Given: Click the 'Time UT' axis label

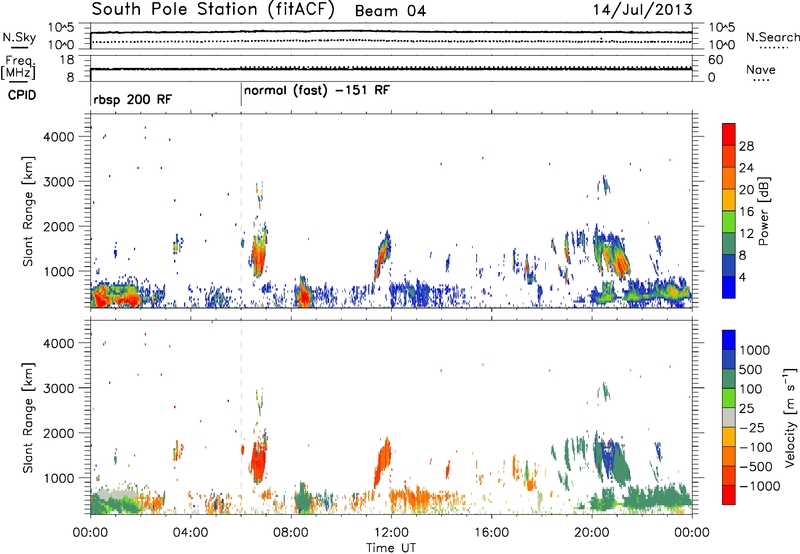Looking at the screenshot, I should click(x=391, y=548).
